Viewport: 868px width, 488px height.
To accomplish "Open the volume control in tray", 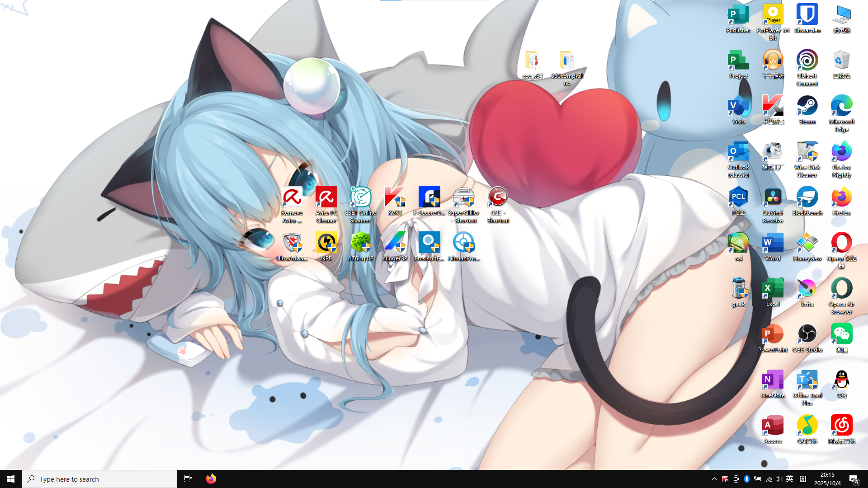I will [x=778, y=479].
